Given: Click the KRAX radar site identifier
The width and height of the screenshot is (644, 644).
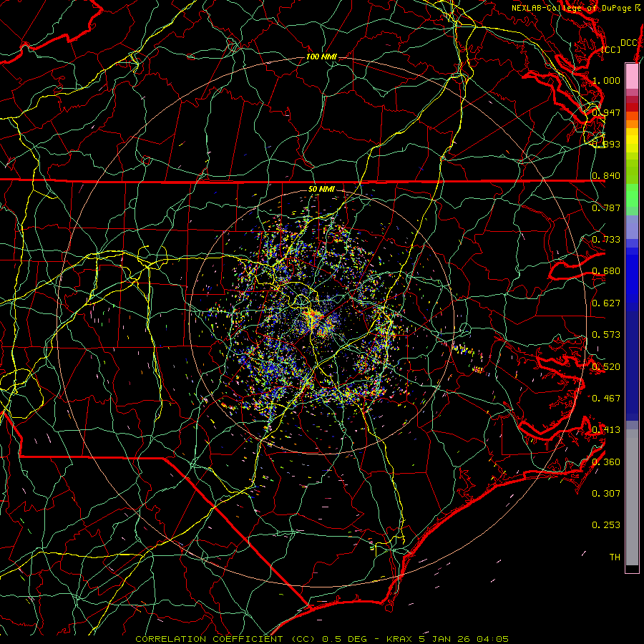Looking at the screenshot, I should 401,639.
